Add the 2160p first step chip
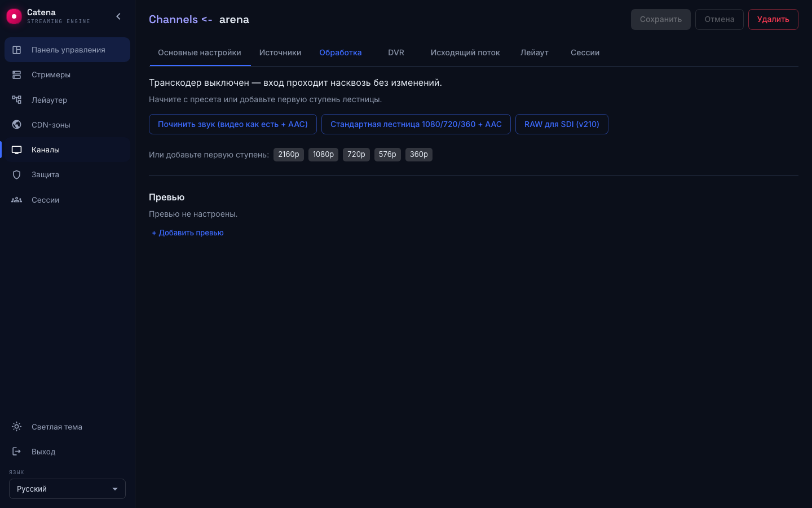This screenshot has width=812, height=508. pos(289,155)
